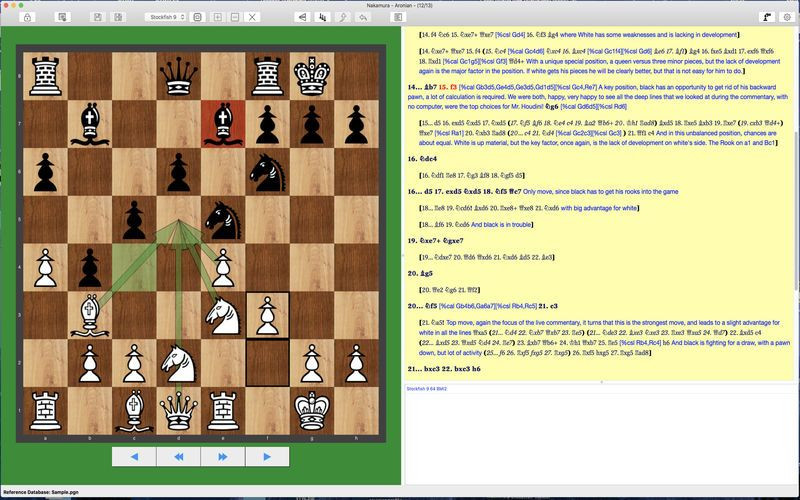Screen dimensions: 800x500
Task: Go back one move with the left arrow
Action: pos(134,457)
